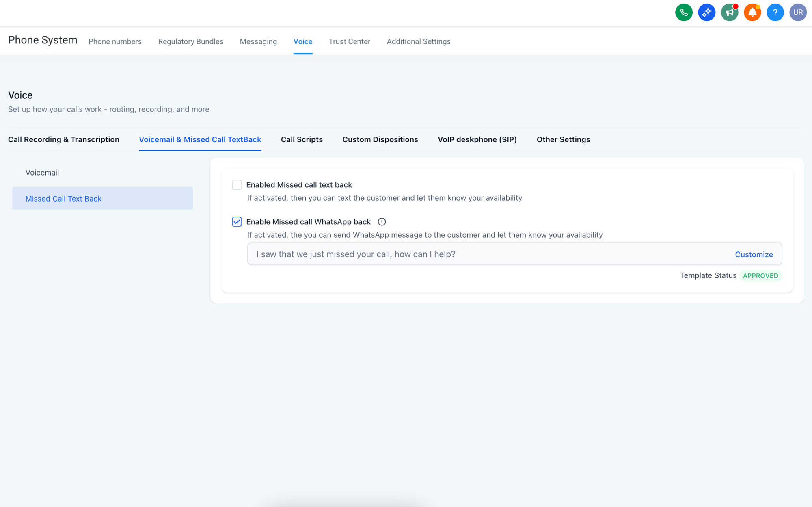Open Custom Dispositions tab

[380, 139]
